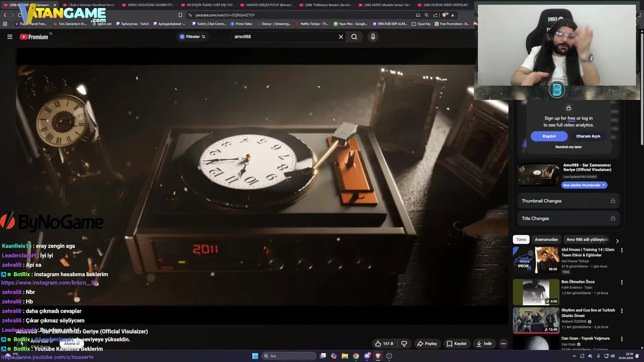644x362 pixels.
Task: Open Netflix Türkiye bookmark
Action: coord(312,24)
